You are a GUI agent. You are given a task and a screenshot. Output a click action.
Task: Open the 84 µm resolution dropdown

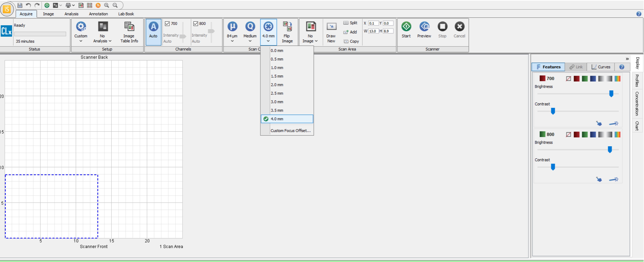232,32
